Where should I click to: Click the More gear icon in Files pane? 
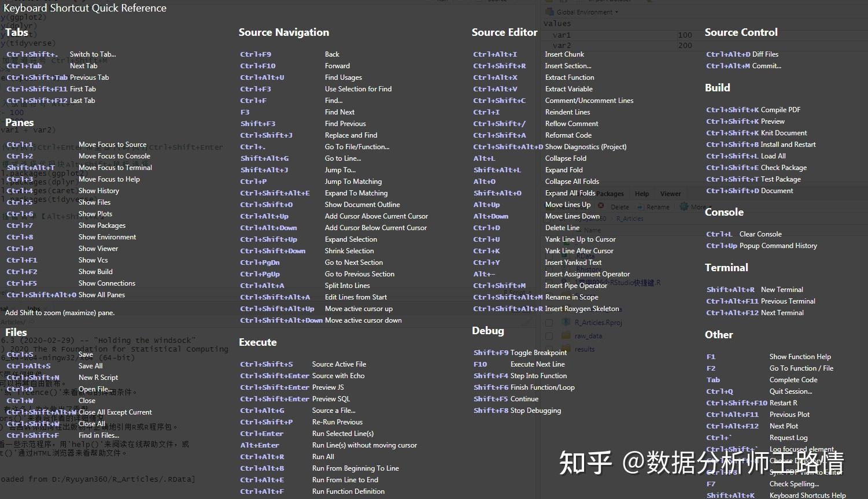coord(684,206)
